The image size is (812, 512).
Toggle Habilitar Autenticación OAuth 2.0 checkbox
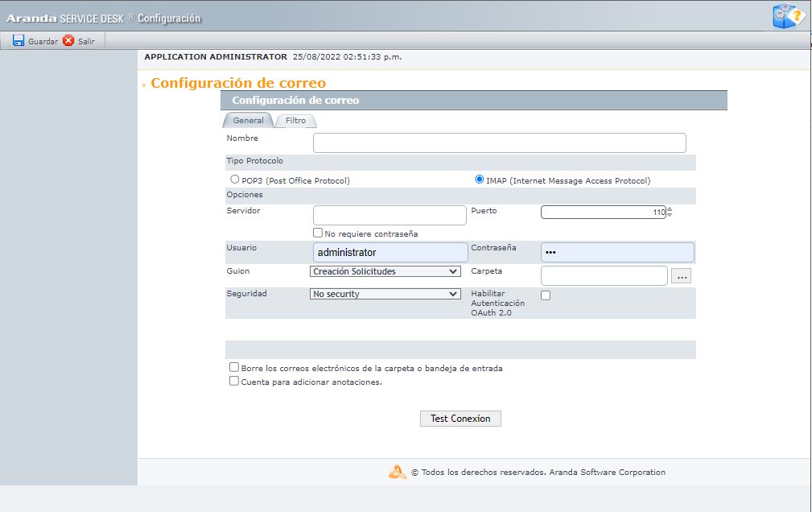546,295
